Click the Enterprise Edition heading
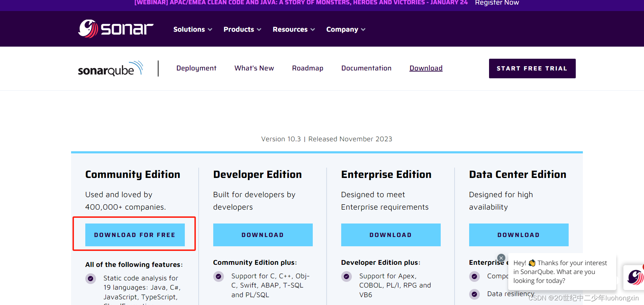This screenshot has height=305, width=644. pyautogui.click(x=386, y=174)
